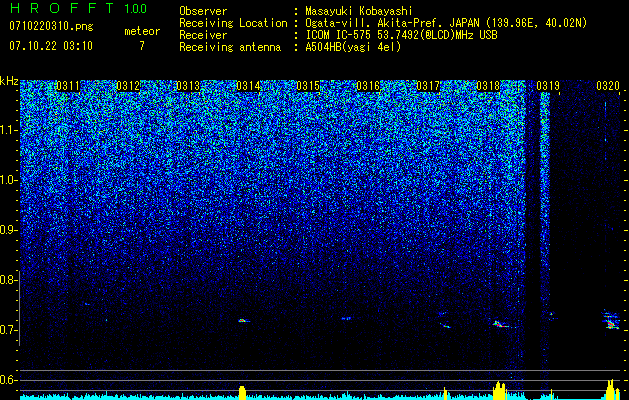This screenshot has height=400, width=629.
Task: Click the 0.7 kHz axis label
Action: (8, 330)
